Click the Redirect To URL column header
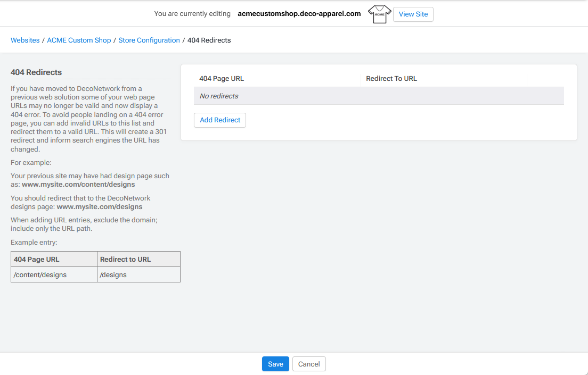 (391, 78)
